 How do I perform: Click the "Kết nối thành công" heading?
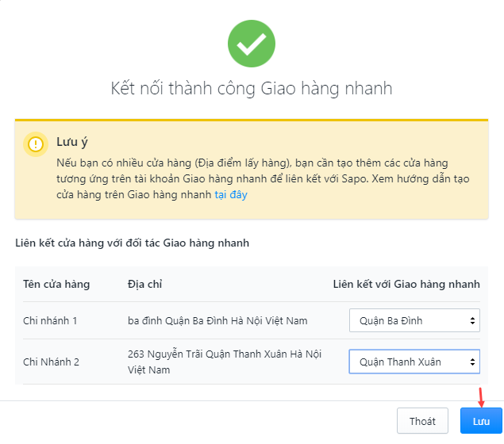[252, 88]
